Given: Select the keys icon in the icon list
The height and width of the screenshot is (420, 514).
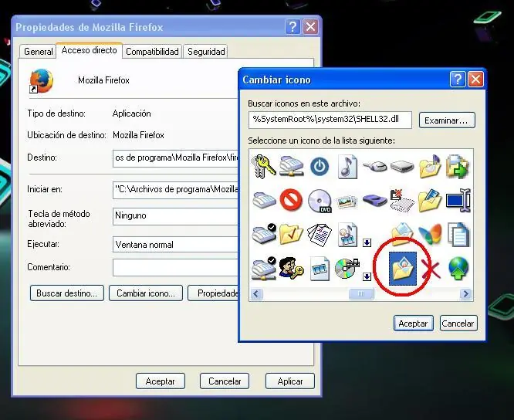Looking at the screenshot, I should coord(264,167).
